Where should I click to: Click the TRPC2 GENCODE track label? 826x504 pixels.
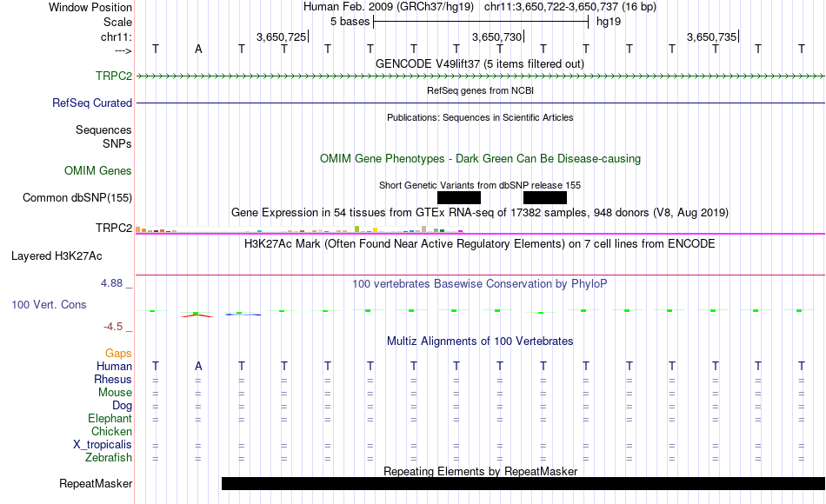point(114,76)
